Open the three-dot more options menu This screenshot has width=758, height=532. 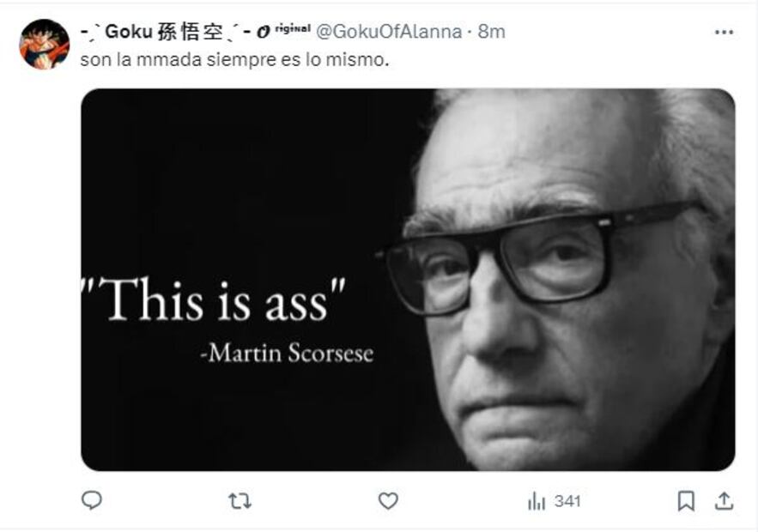724,33
